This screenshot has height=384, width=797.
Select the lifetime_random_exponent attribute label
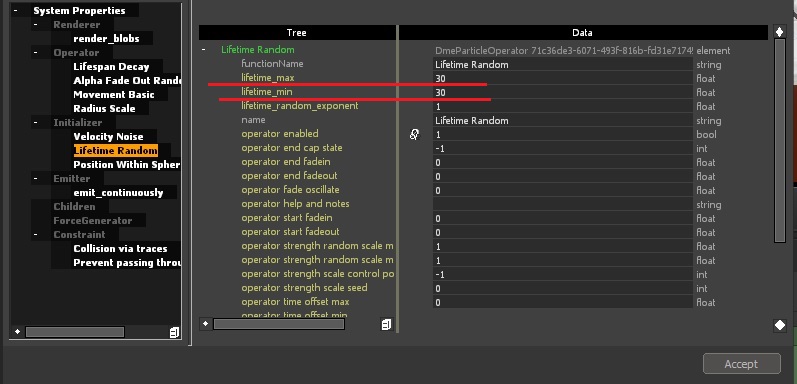click(300, 106)
